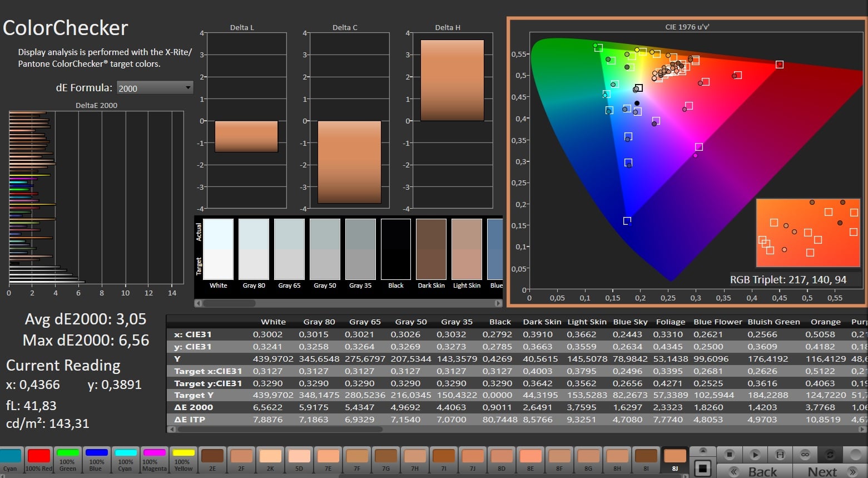868x478 pixels.
Task: Click the Gray 50 actual/target swatch
Action: [x=325, y=249]
